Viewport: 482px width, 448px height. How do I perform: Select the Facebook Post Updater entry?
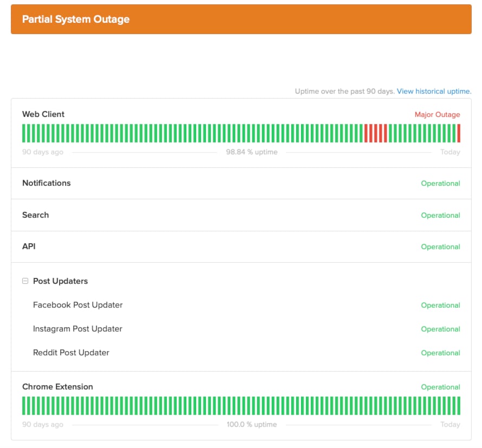77,305
